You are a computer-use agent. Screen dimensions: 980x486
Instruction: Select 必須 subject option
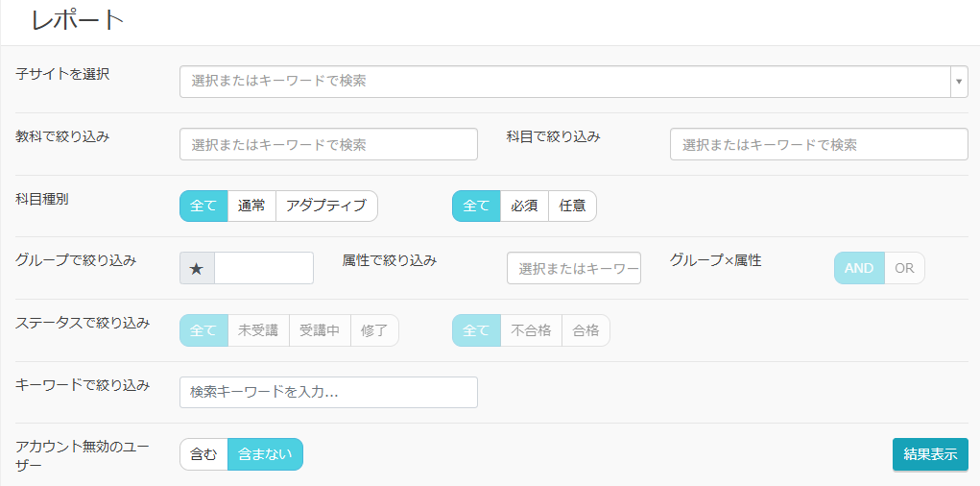coord(524,207)
